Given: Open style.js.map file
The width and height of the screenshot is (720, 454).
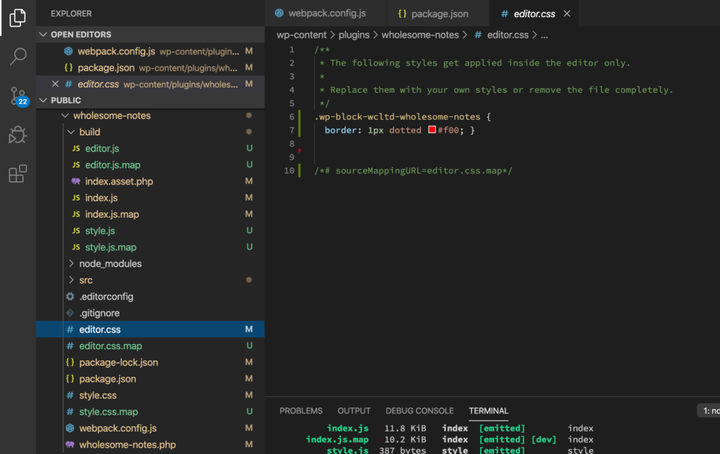Looking at the screenshot, I should (x=150, y=247).
